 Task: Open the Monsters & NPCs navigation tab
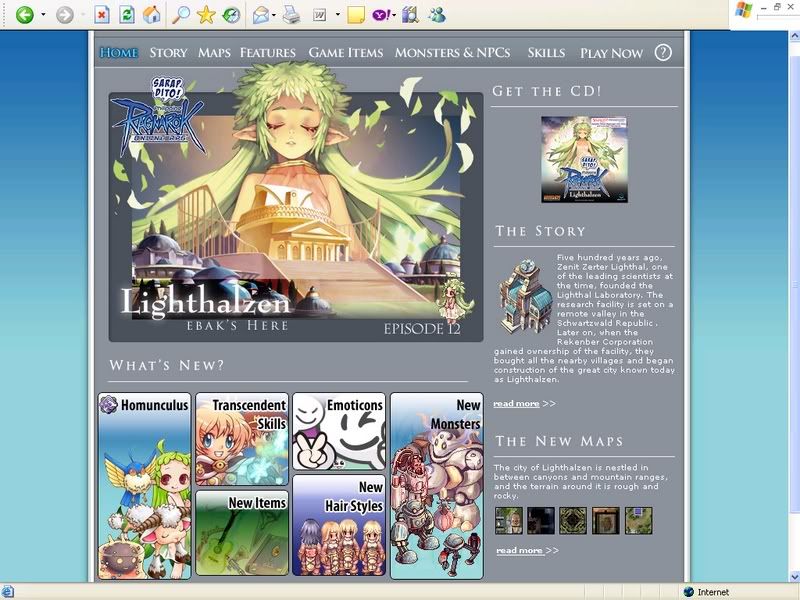click(452, 53)
